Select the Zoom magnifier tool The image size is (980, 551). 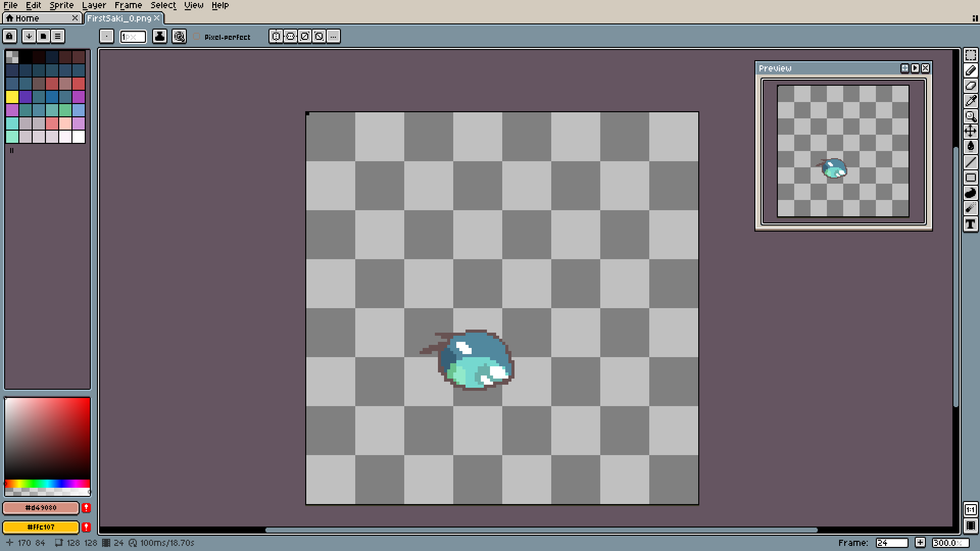tap(970, 116)
